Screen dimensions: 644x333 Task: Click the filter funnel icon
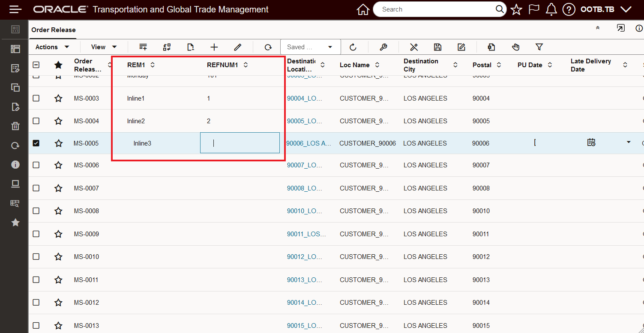coord(539,47)
